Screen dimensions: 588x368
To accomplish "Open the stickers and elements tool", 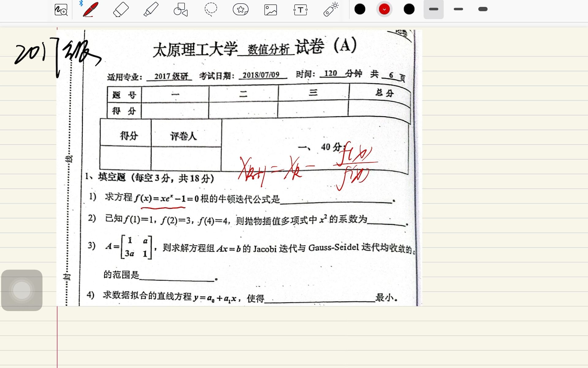I will (241, 10).
